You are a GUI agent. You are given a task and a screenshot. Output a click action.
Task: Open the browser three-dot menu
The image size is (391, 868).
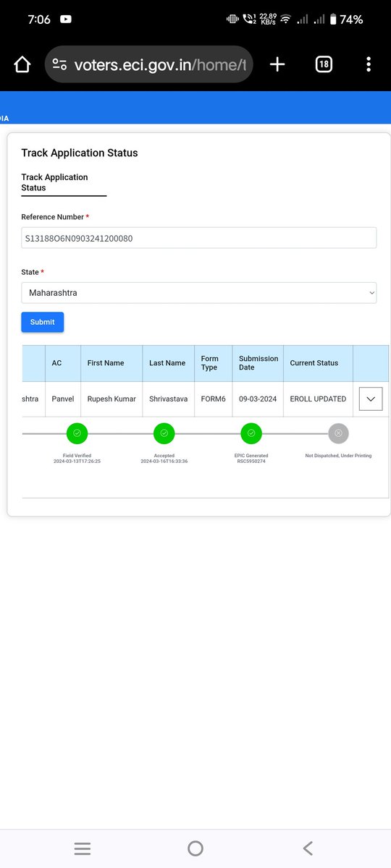point(369,64)
